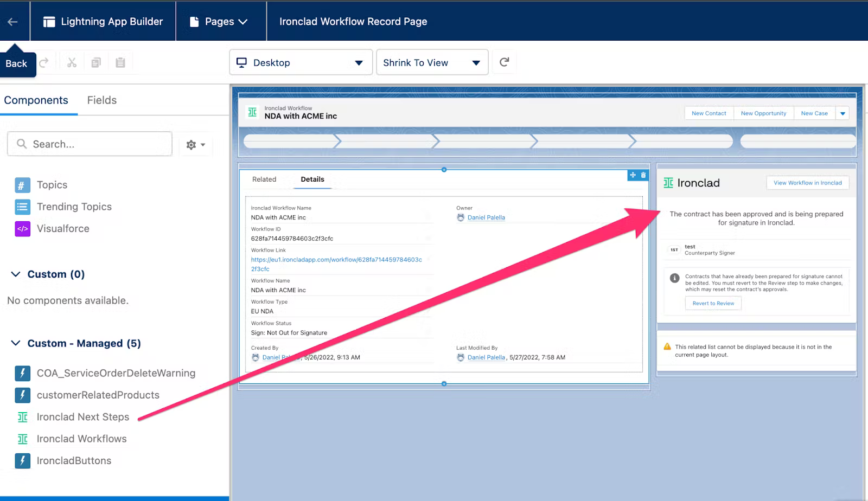Click the info icon in signature notice

[x=674, y=278]
